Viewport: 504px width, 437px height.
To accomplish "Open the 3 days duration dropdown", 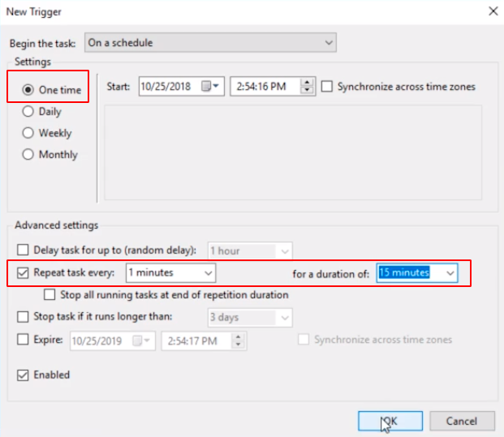I will click(x=250, y=317).
